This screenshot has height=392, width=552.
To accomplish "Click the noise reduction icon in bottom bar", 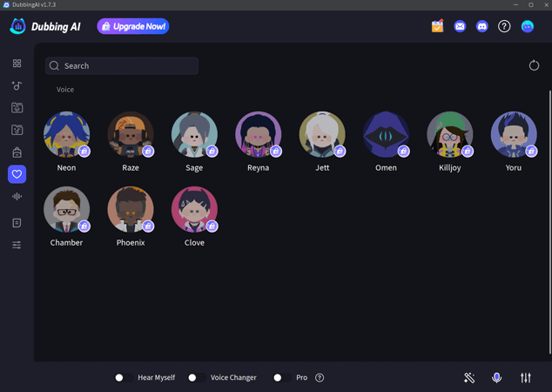I will (x=469, y=378).
